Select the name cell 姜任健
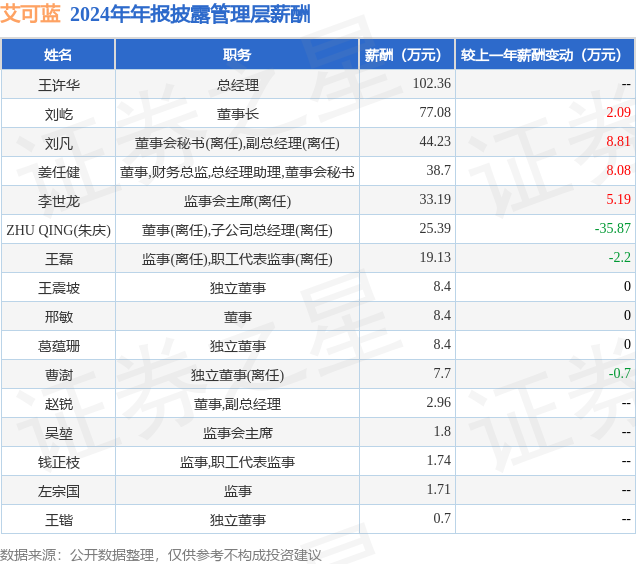The height and width of the screenshot is (564, 636). point(59,172)
